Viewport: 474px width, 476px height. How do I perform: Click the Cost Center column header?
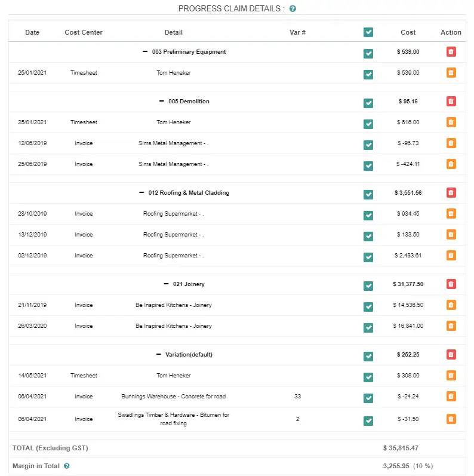(84, 32)
